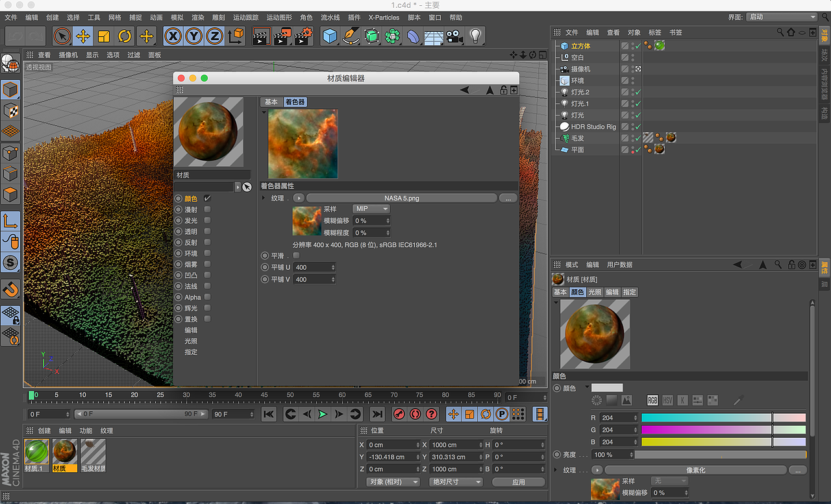Viewport: 831px width, 504px height.
Task: Click the 像素化 texture button
Action: point(695,470)
